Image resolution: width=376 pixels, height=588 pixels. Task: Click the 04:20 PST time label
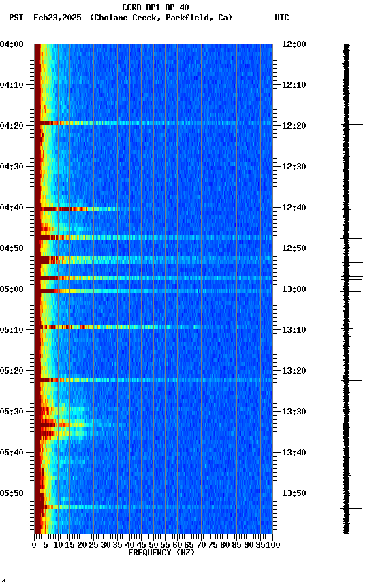pyautogui.click(x=12, y=126)
